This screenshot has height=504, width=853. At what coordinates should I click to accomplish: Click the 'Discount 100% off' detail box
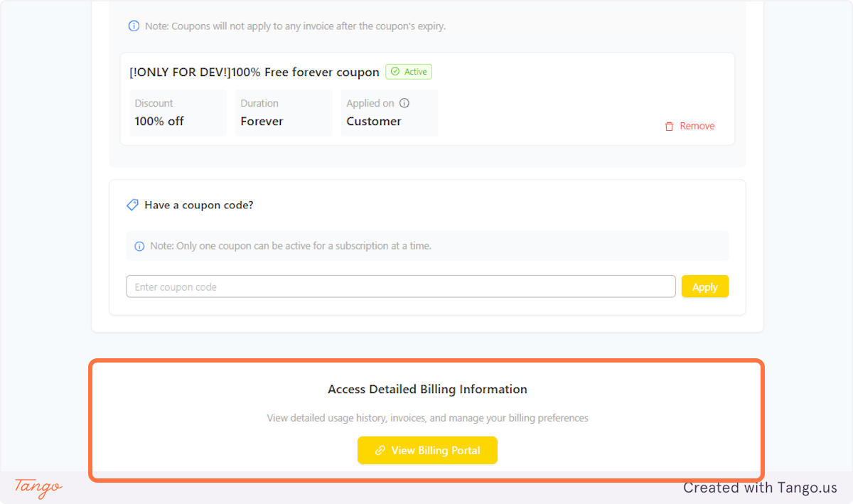(x=178, y=112)
